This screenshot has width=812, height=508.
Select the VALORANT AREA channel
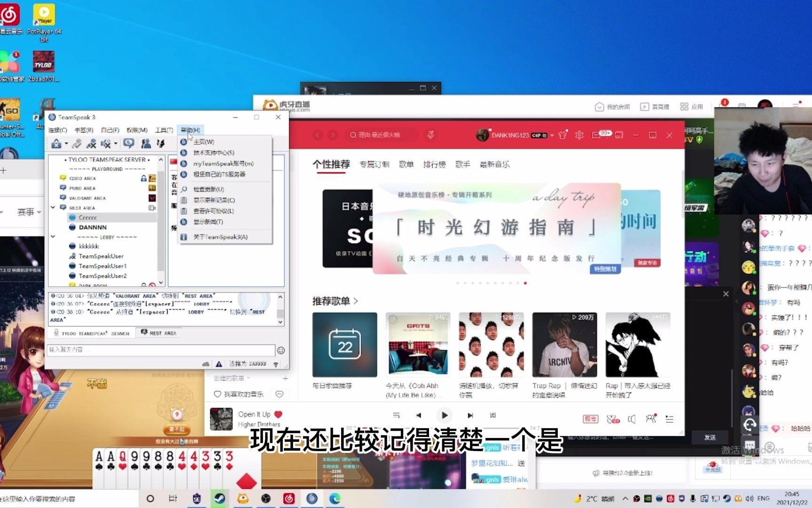[87, 198]
